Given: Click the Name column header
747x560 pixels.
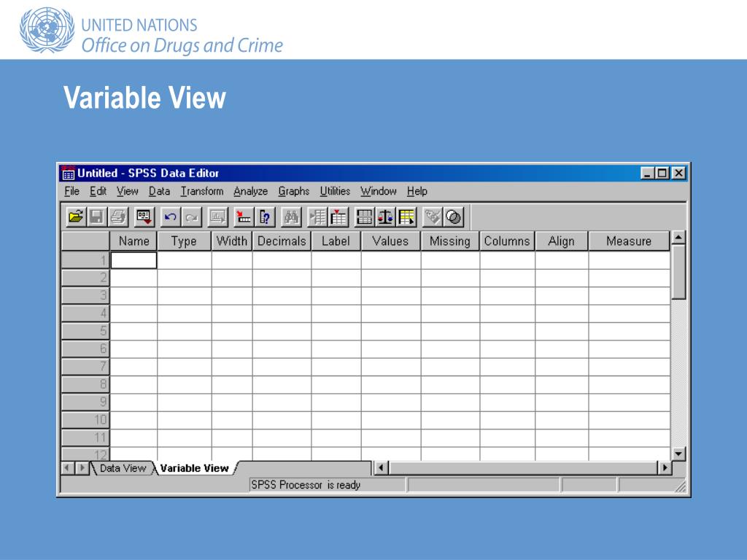Looking at the screenshot, I should 134,241.
